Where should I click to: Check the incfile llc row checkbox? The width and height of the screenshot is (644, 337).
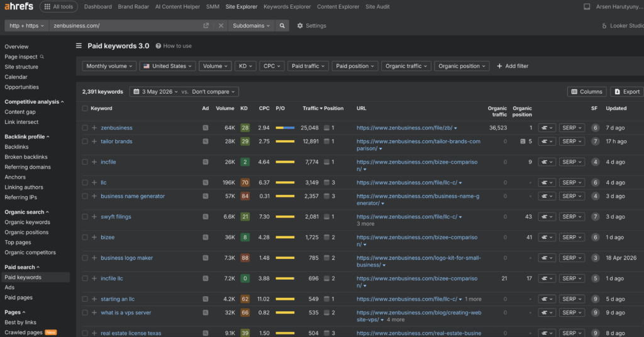(85, 279)
